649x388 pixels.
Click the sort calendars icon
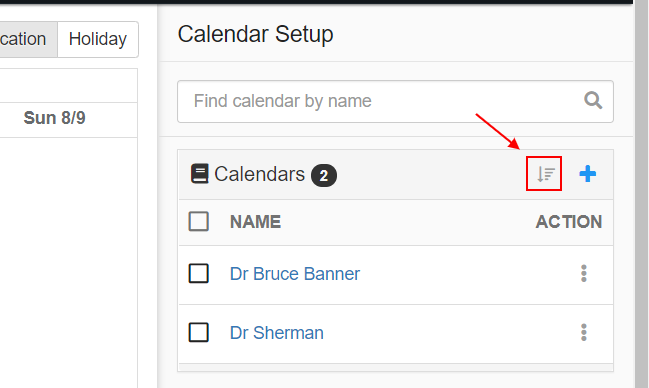point(545,174)
